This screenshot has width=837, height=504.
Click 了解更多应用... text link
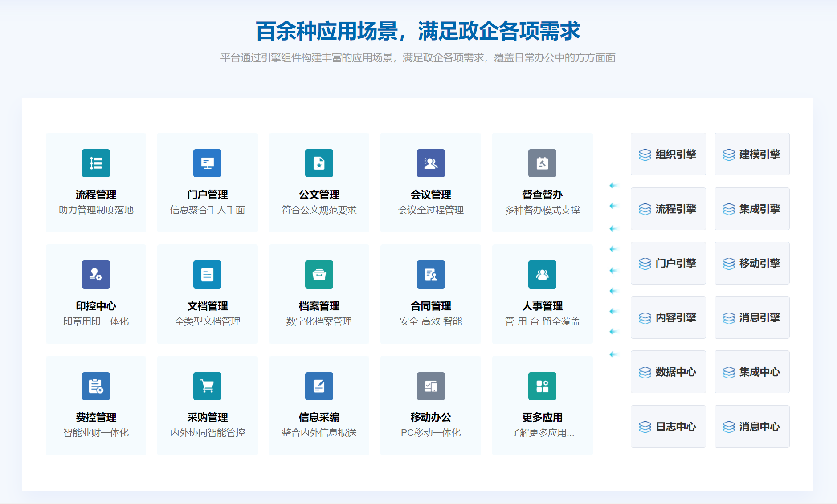tap(542, 433)
